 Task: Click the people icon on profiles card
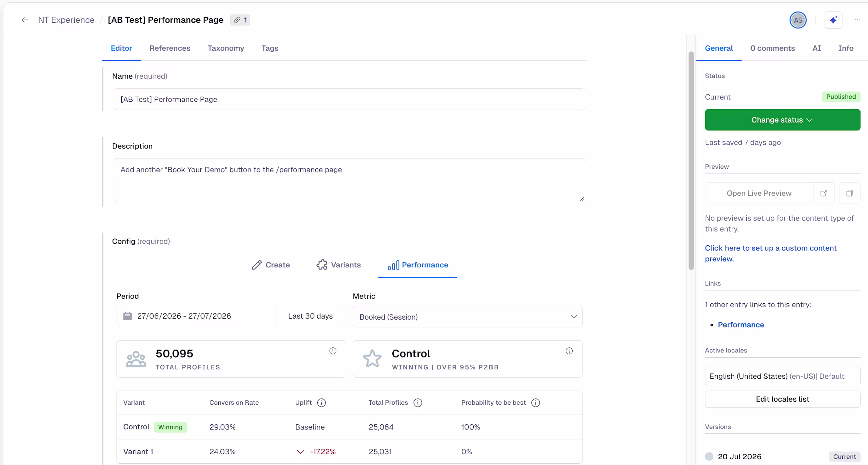136,359
